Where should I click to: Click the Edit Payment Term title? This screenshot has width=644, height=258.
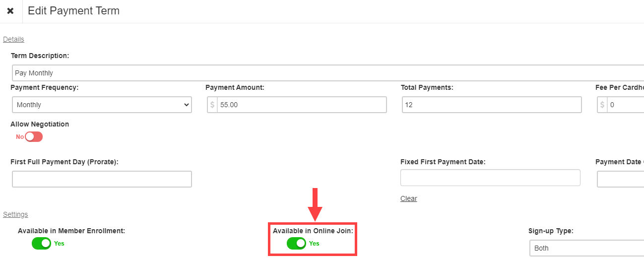pyautogui.click(x=73, y=10)
